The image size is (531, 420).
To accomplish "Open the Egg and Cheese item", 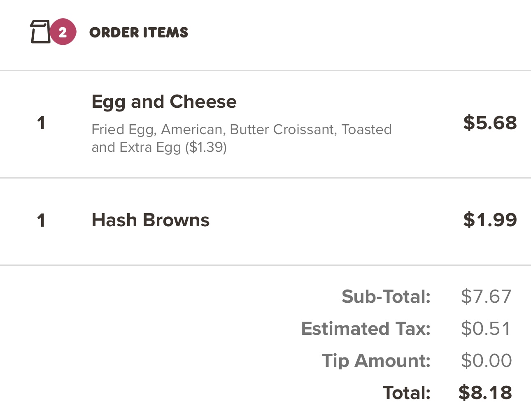I will tap(164, 102).
